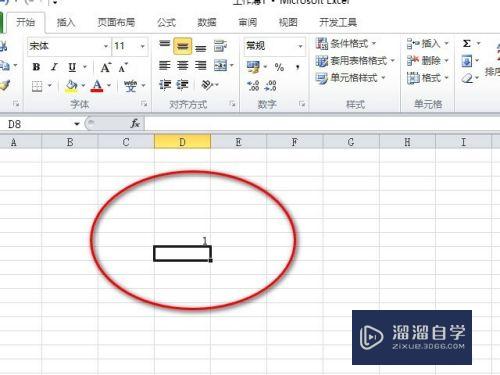The height and width of the screenshot is (375, 500).
Task: Align text left
Action: click(x=165, y=65)
